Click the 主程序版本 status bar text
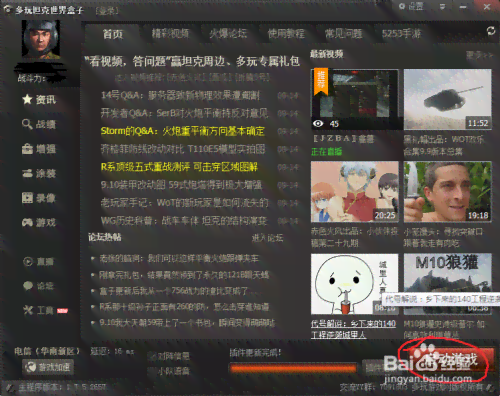 coord(62,387)
